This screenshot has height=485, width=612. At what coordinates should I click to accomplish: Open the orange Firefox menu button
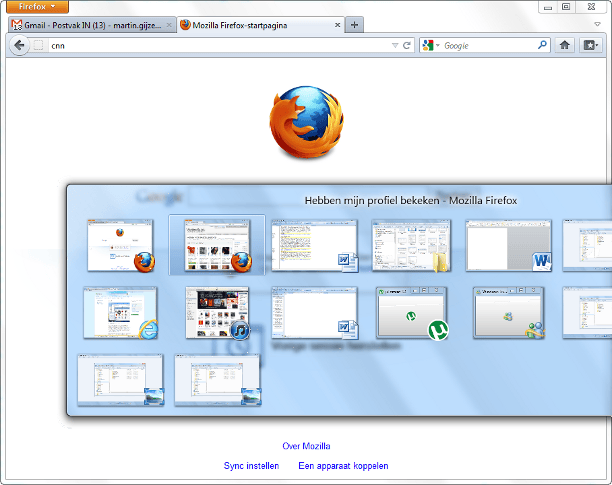click(x=37, y=7)
